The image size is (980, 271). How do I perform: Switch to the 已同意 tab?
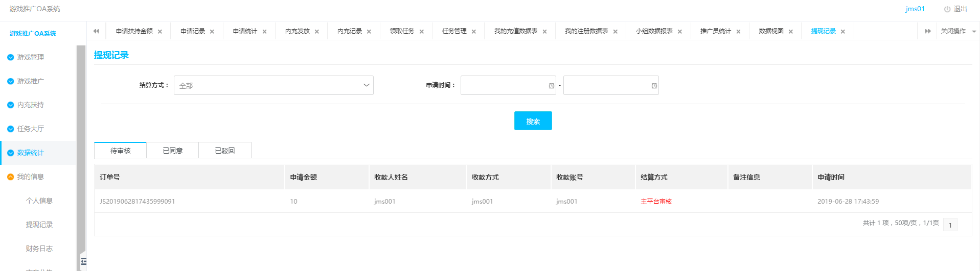[173, 151]
